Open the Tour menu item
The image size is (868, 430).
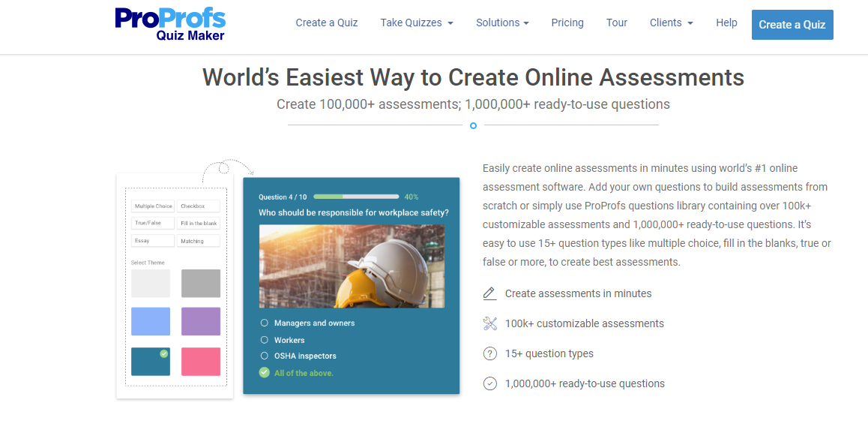pyautogui.click(x=617, y=23)
